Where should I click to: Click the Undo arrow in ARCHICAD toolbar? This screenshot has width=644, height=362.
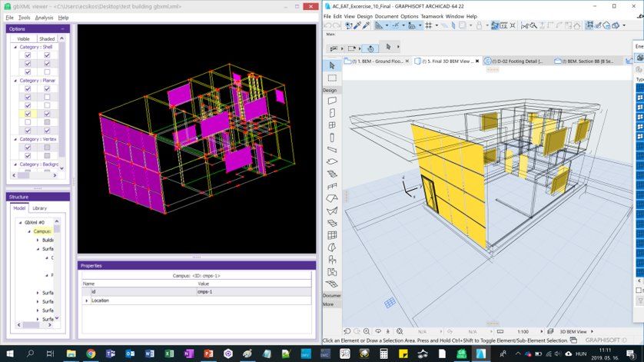point(327,25)
